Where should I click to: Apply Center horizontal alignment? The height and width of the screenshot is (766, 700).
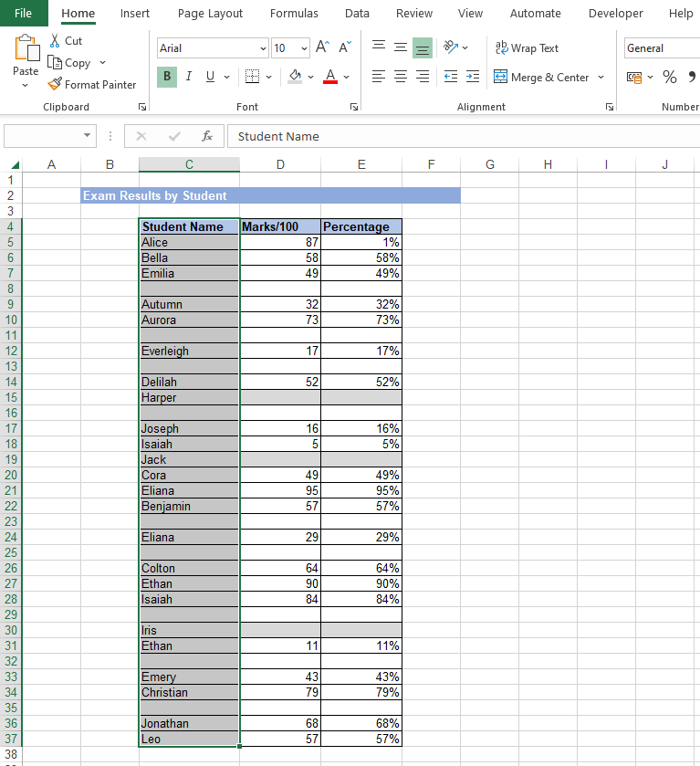(x=401, y=78)
